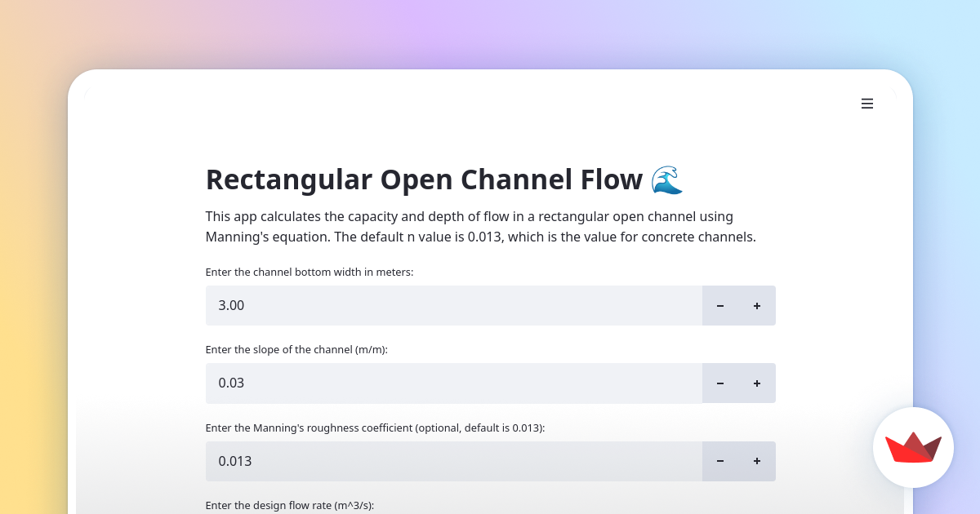Image resolution: width=980 pixels, height=514 pixels.
Task: Click the slope input showing 0.03
Action: [x=453, y=383]
